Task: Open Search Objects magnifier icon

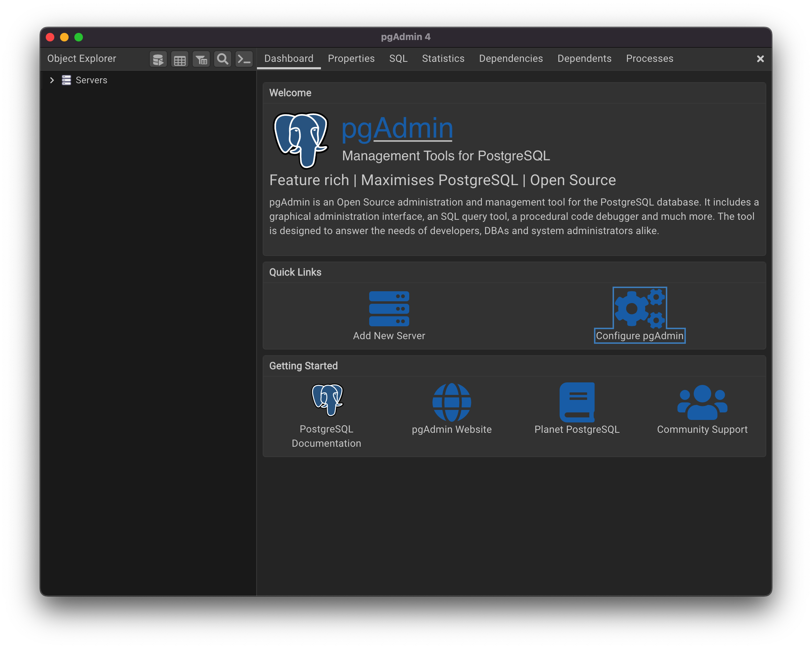Action: coord(223,59)
